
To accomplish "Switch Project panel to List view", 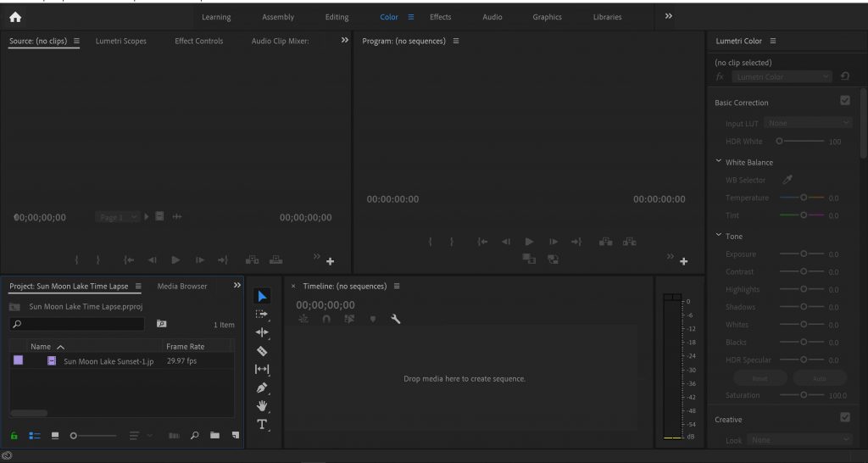I will 35,436.
